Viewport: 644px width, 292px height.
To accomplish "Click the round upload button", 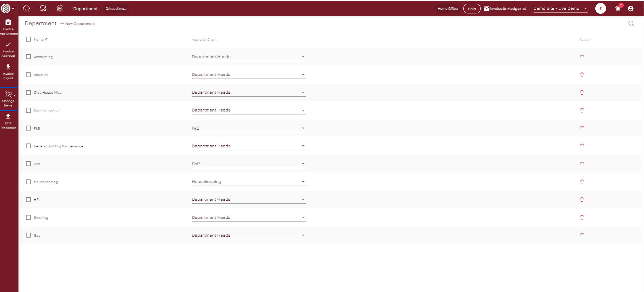I will [601, 8].
